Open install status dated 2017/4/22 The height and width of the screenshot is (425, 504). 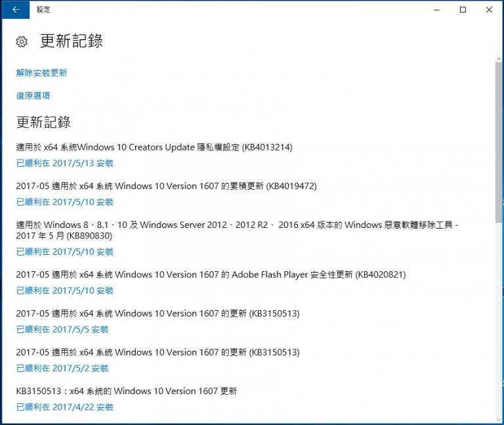tap(64, 407)
